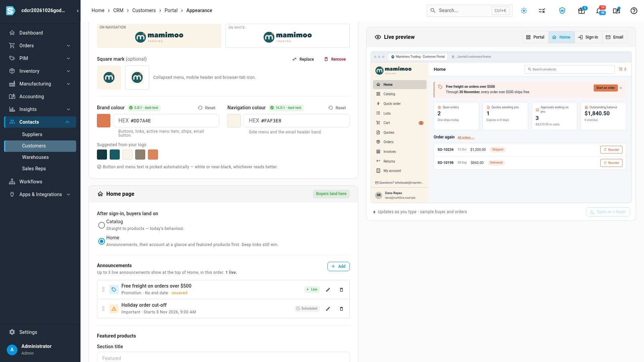Grab the Holiday order cut-off drag handle

[x=103, y=309]
